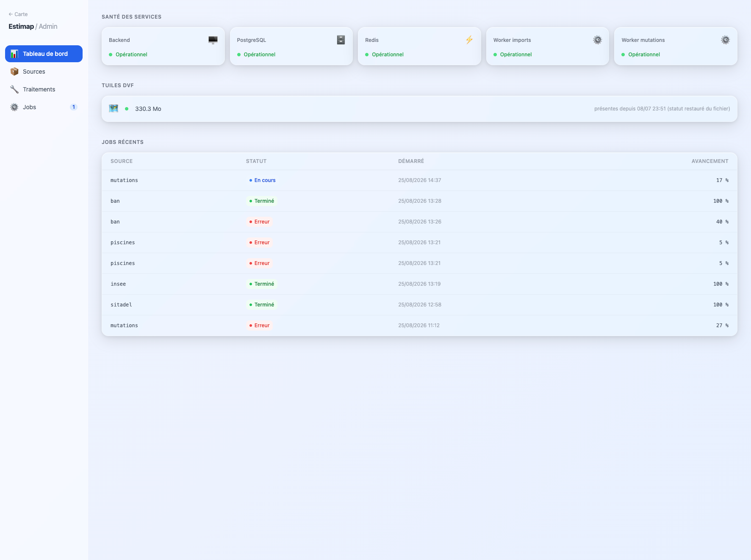Click the JOBS RÉCENTS heading

pos(122,142)
